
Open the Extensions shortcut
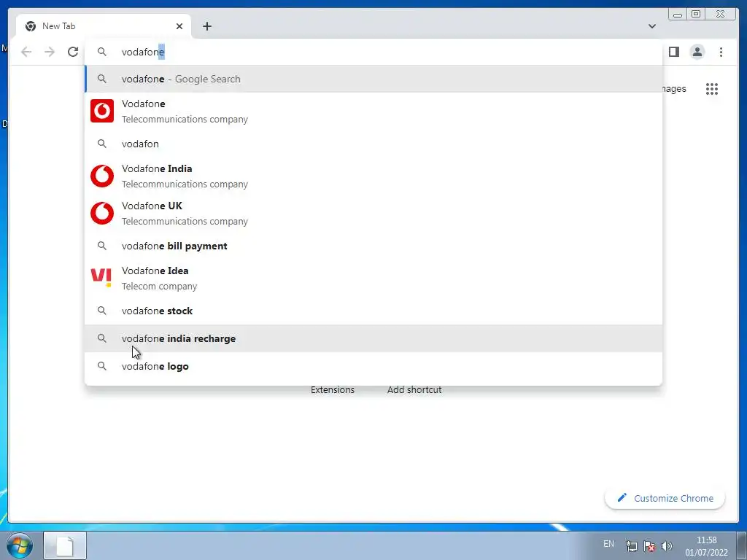point(333,390)
